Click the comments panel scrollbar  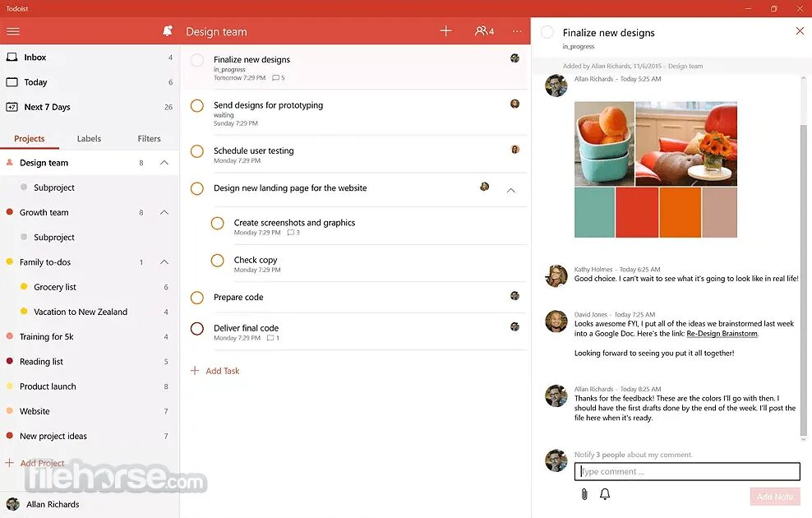[x=803, y=280]
